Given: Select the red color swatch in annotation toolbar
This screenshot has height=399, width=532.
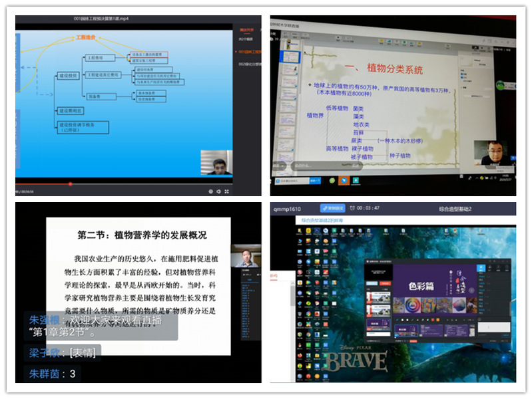Looking at the screenshot, I should click(x=433, y=320).
